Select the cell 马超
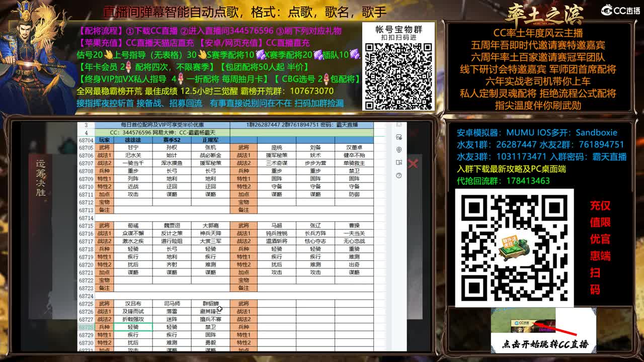The width and height of the screenshot is (644, 362). click(277, 226)
